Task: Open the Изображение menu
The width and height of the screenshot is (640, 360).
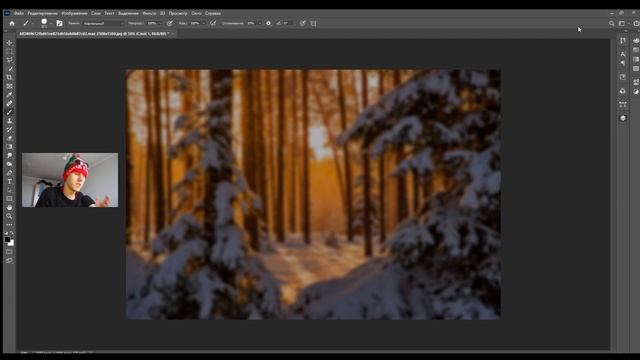Action: [x=74, y=13]
